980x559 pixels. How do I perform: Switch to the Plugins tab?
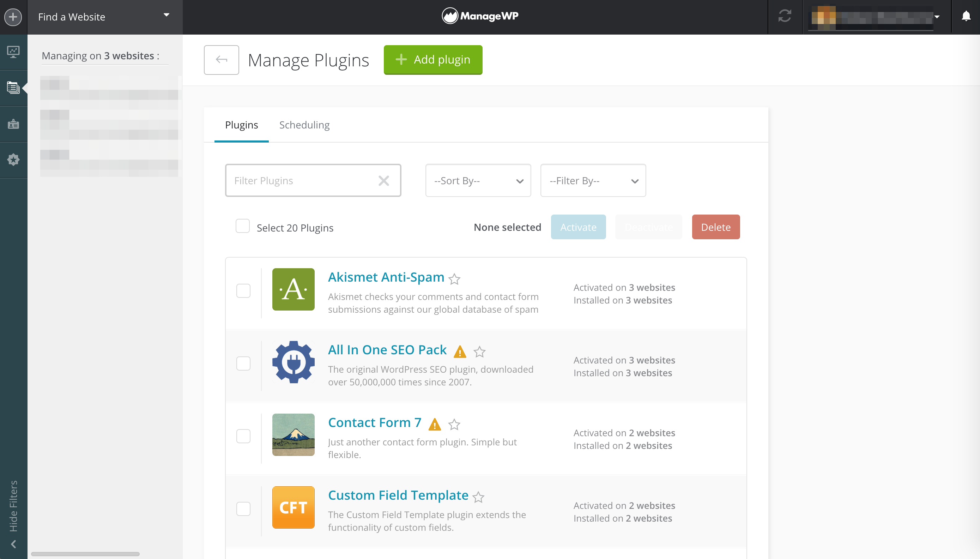coord(241,125)
